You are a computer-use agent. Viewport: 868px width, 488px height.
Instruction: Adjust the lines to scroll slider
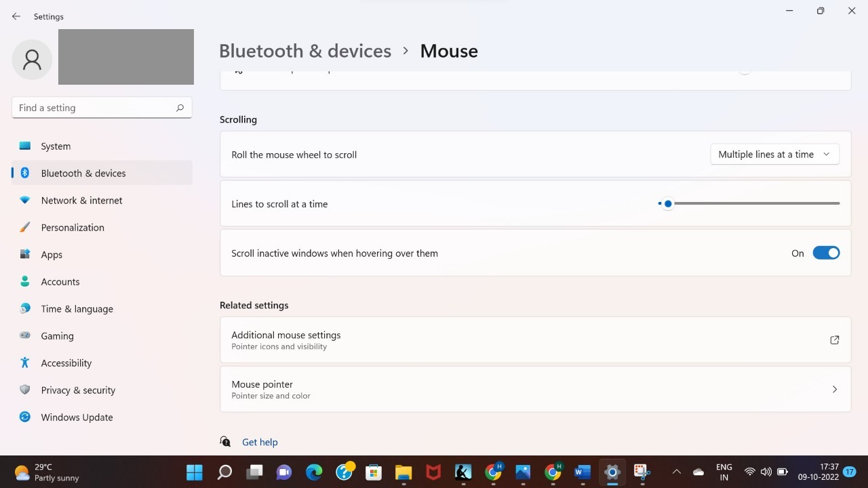pyautogui.click(x=668, y=203)
